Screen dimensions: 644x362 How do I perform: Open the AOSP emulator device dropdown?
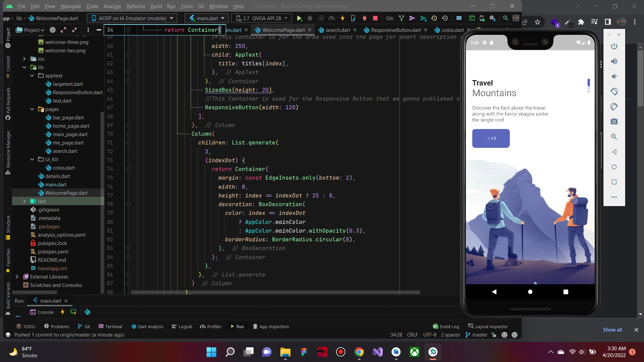coord(132,18)
